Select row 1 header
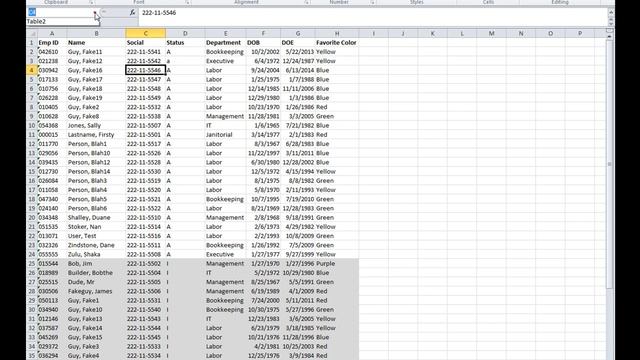 [31, 42]
